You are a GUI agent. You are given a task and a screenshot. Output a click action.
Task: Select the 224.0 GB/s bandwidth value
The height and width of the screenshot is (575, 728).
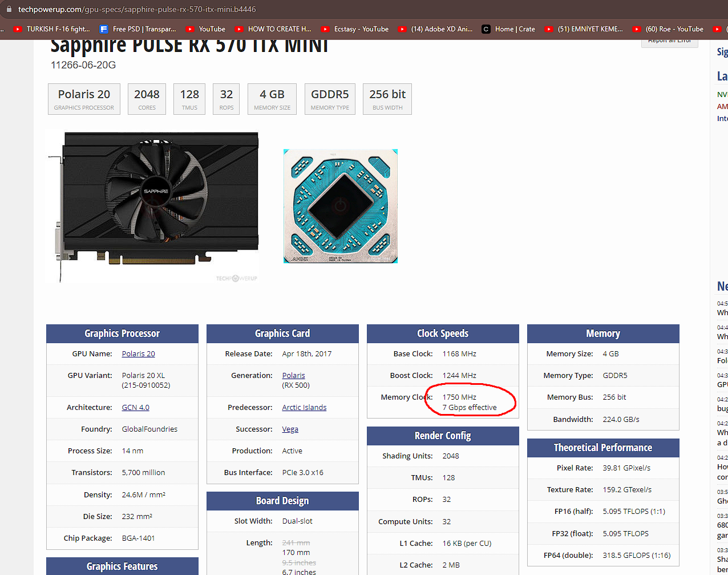click(x=621, y=419)
